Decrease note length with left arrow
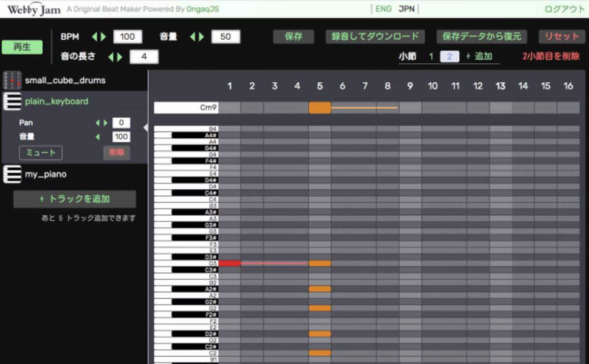 click(111, 57)
